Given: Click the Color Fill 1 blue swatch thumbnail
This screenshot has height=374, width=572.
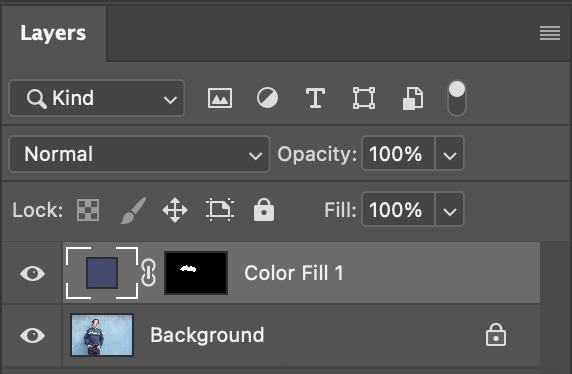Looking at the screenshot, I should click(102, 273).
